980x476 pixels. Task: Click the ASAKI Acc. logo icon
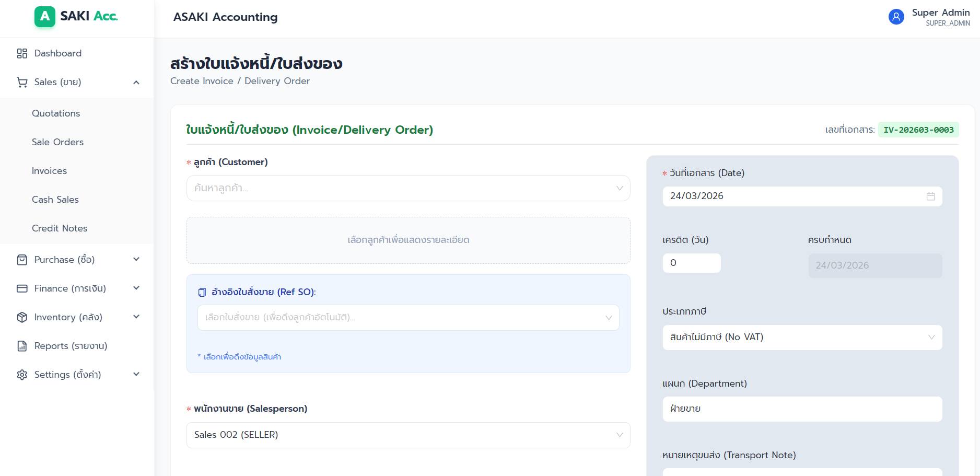pos(45,17)
